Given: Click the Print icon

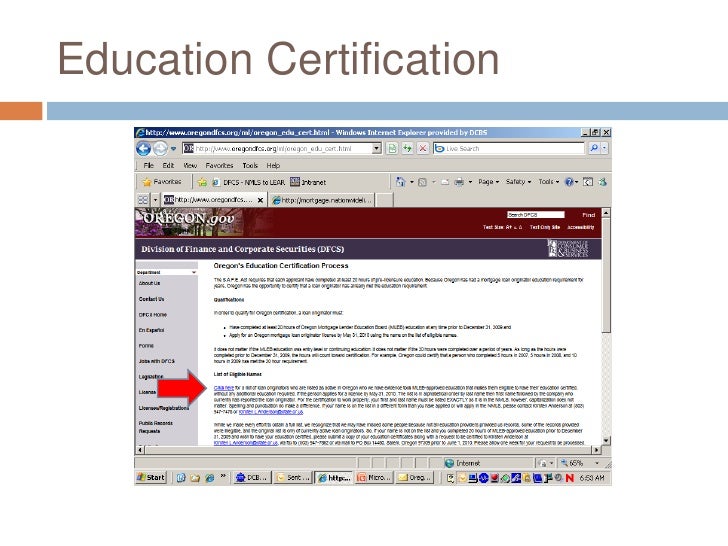Looking at the screenshot, I should point(459,182).
